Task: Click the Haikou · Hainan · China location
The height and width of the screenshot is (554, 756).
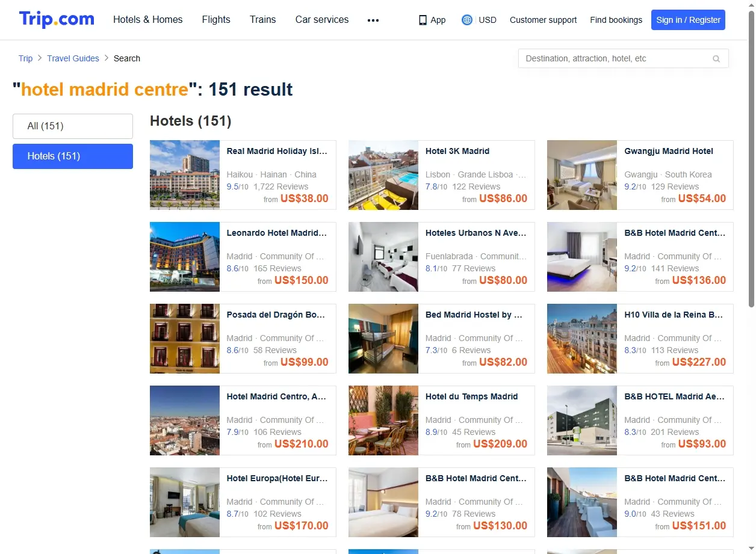Action: tap(271, 174)
